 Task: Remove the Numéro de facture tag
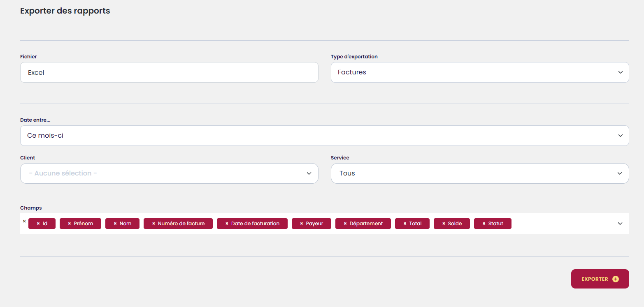coord(153,224)
